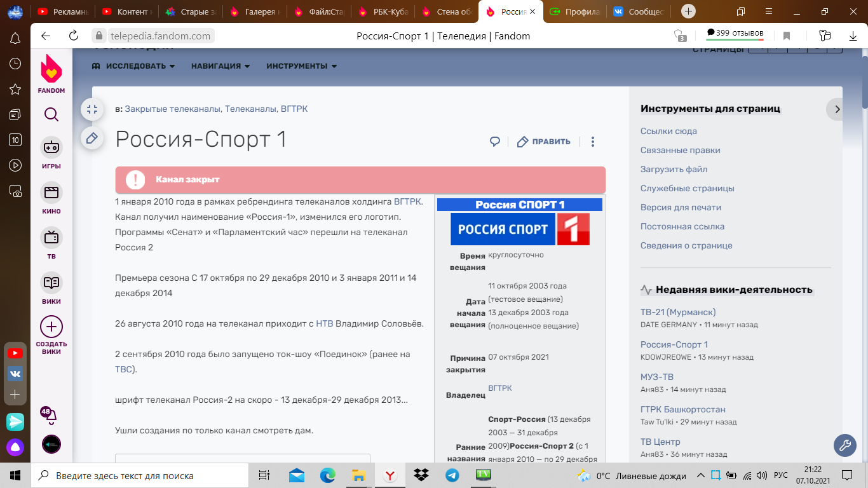Click the Windows taskbar search box
868x488 pixels.
pos(140,475)
